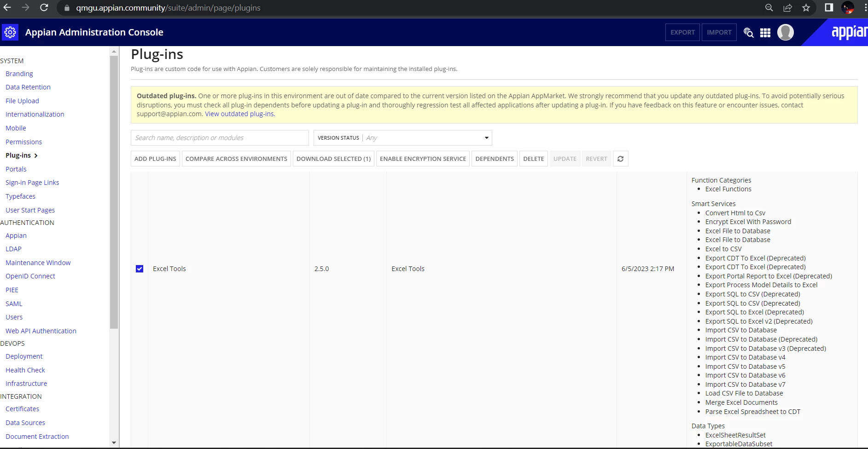Open Portals admin page
Image resolution: width=868 pixels, height=449 pixels.
pos(16,169)
